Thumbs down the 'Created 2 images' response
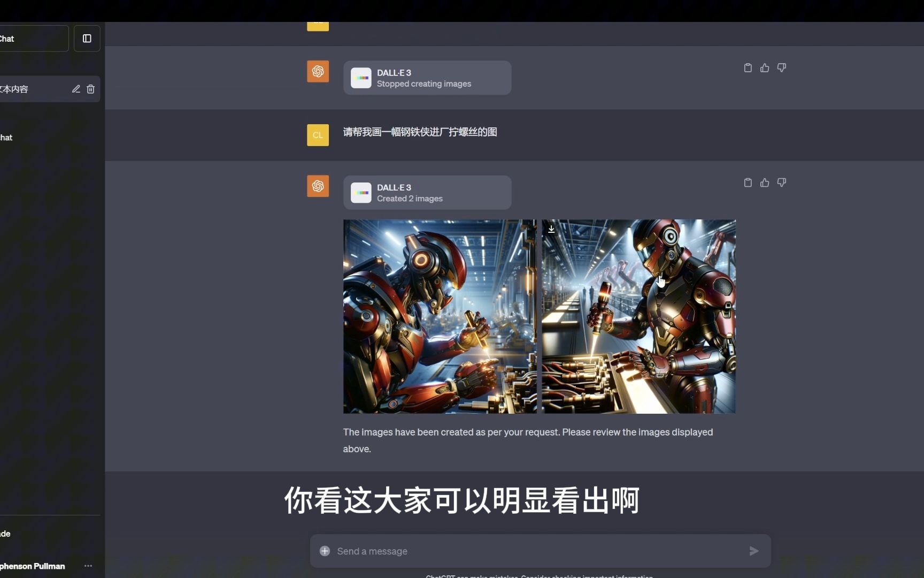The height and width of the screenshot is (578, 924). (782, 182)
